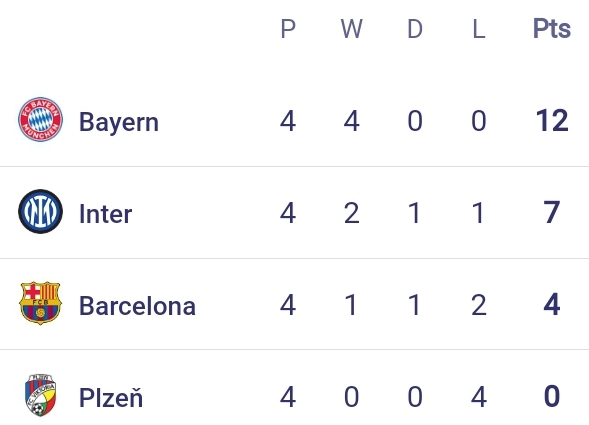Viewport: 589px width, 425px height.
Task: Click the W column header
Action: (352, 29)
